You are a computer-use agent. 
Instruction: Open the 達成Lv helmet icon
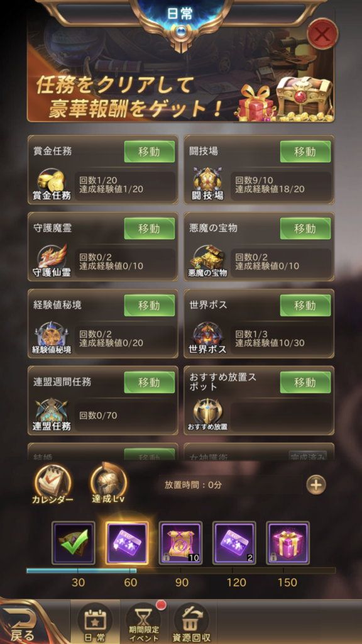coord(108,484)
